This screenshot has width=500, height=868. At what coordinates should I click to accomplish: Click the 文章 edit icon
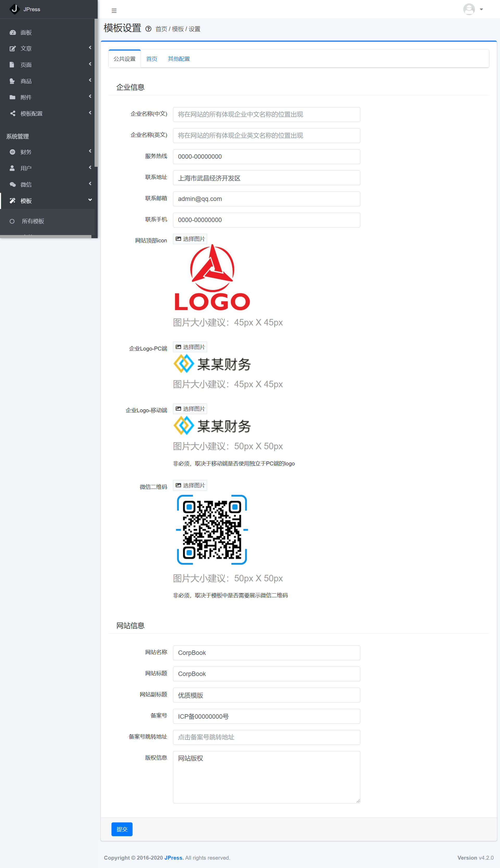(13, 48)
